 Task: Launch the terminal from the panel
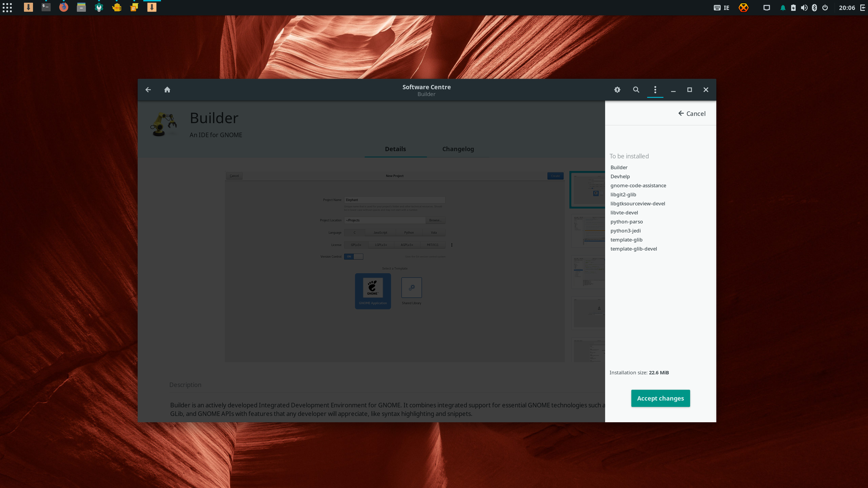click(46, 7)
